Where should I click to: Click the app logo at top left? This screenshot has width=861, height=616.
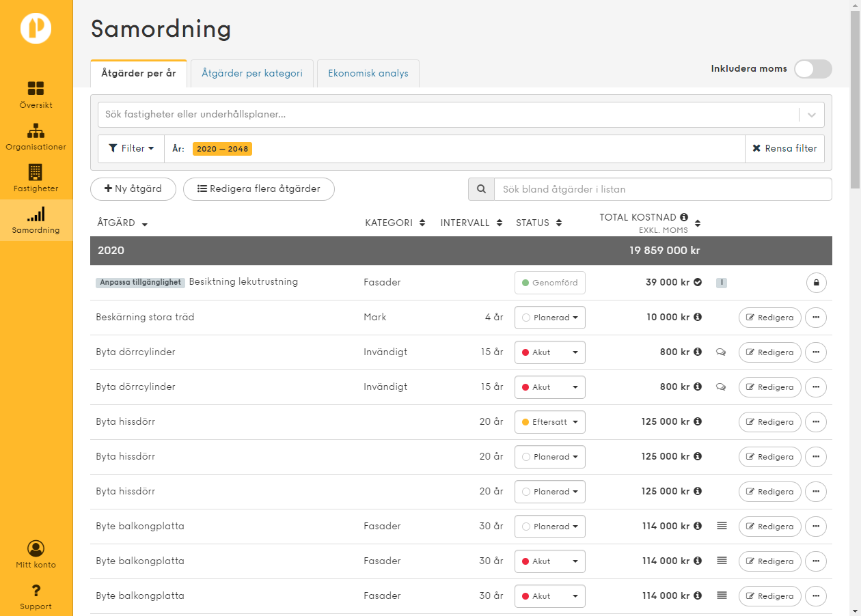coord(36,27)
